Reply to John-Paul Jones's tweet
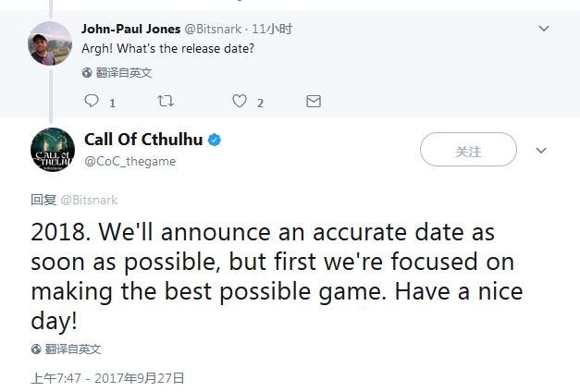This screenshot has width=580, height=392. pos(92,102)
